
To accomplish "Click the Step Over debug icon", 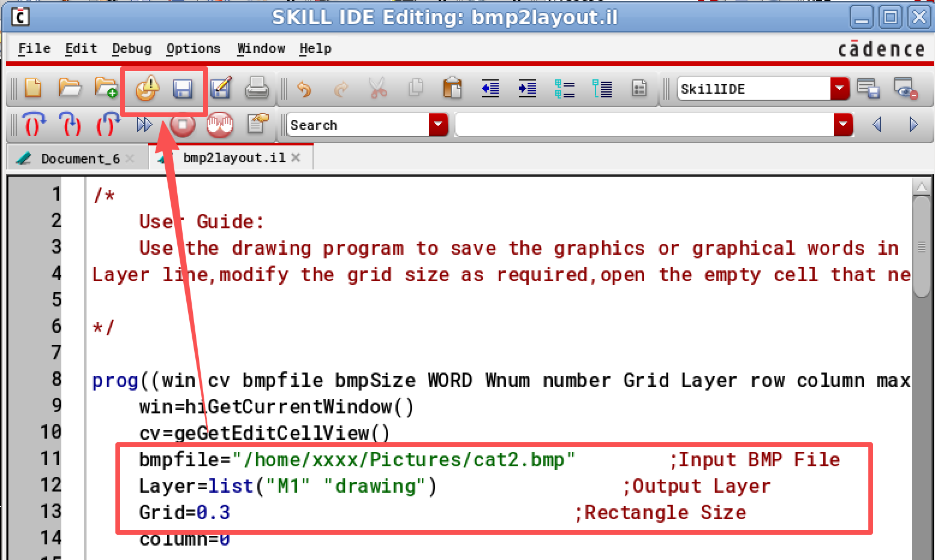I will pyautogui.click(x=34, y=124).
